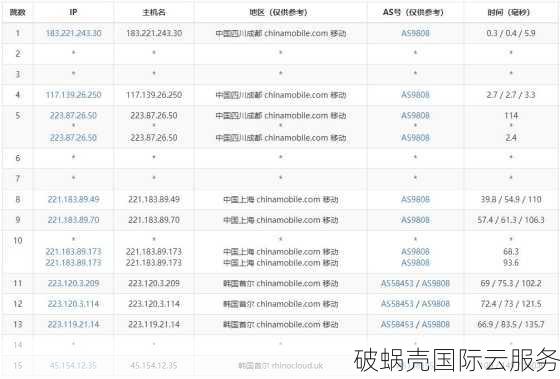This screenshot has width=560, height=379.
Task: Select the 韩国首尔 region cell in hop 12
Action: tap(281, 304)
